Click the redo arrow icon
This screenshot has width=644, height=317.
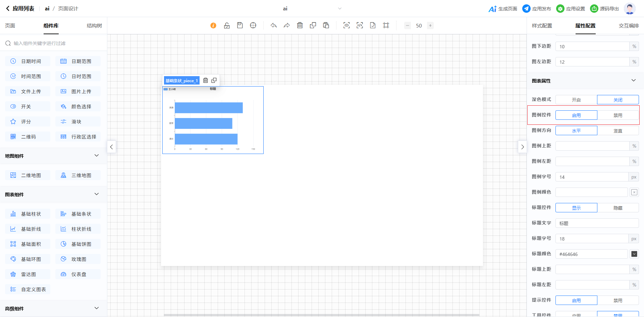click(286, 25)
